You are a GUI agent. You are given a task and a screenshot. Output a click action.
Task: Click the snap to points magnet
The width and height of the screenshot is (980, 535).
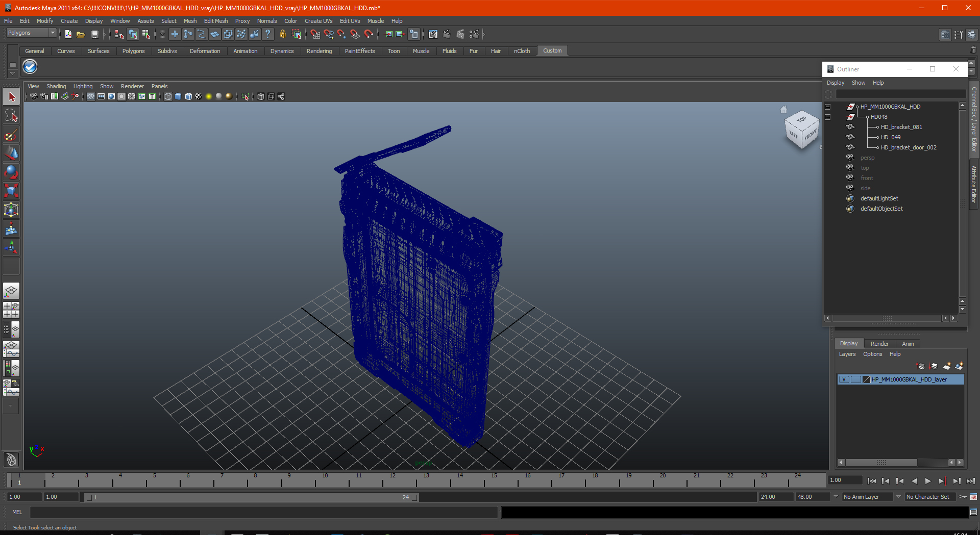[341, 34]
